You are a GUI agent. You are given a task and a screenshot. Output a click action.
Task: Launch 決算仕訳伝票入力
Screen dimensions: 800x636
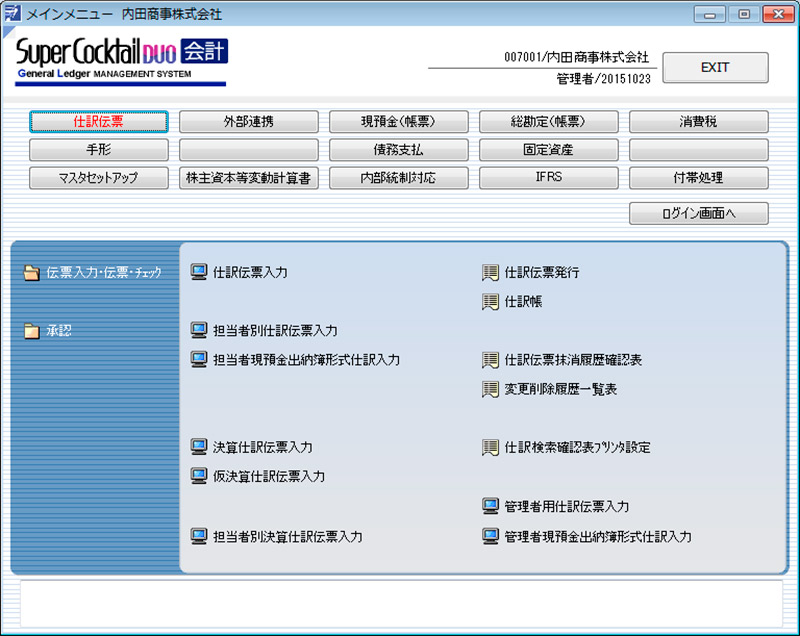263,447
